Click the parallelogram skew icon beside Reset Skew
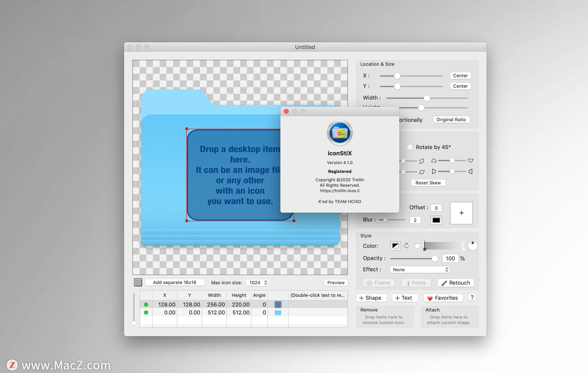The image size is (588, 373). click(x=422, y=172)
